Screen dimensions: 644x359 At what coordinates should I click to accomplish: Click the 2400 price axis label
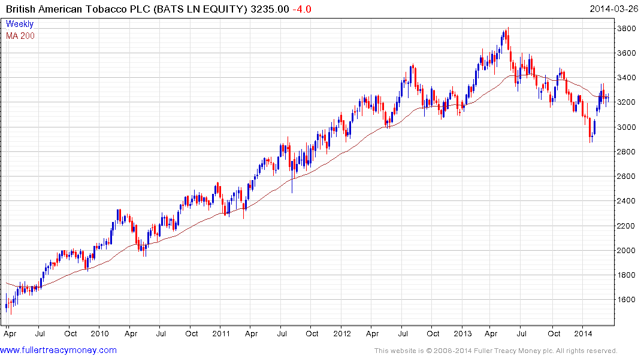coord(627,201)
